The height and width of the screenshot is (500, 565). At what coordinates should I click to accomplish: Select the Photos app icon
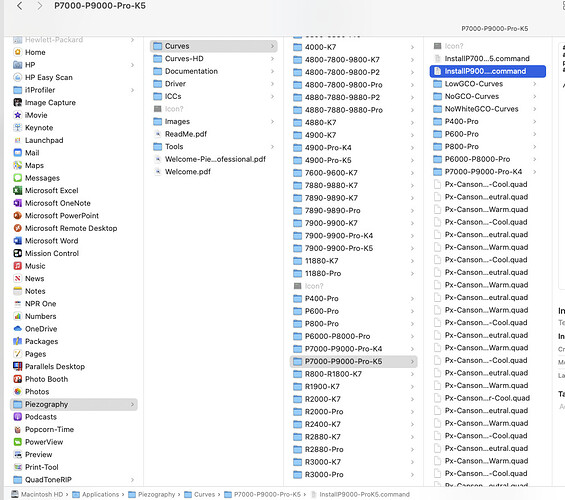17,392
